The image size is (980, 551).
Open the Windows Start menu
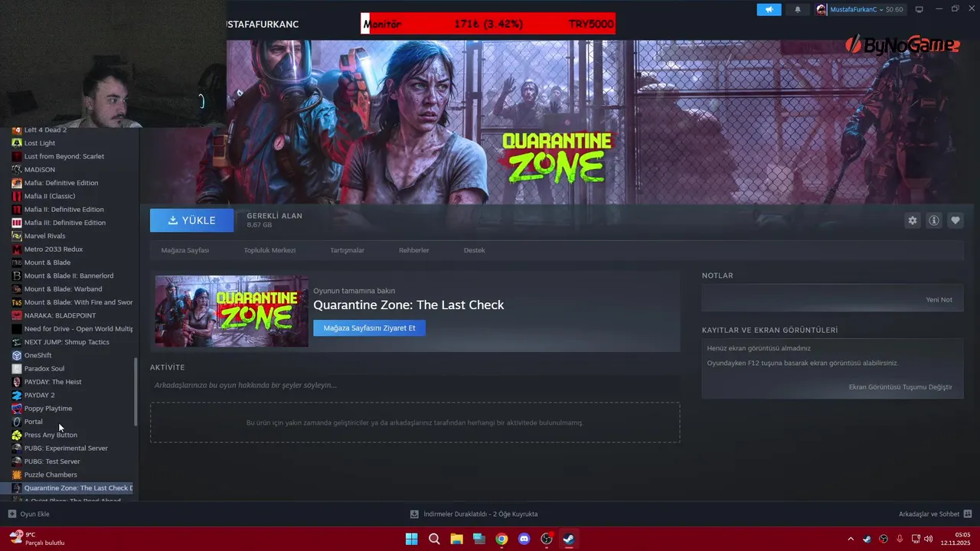(411, 539)
